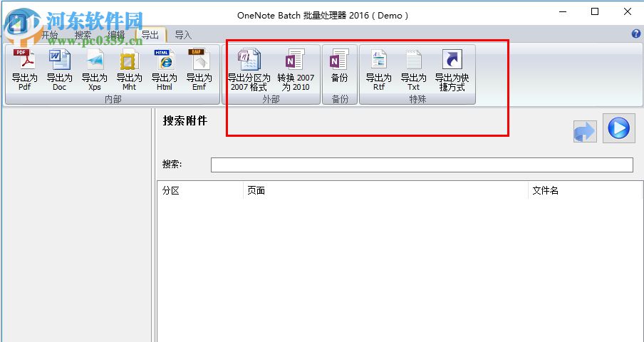Select the Export as Pdf icon
This screenshot has width=644, height=342.
(24, 69)
